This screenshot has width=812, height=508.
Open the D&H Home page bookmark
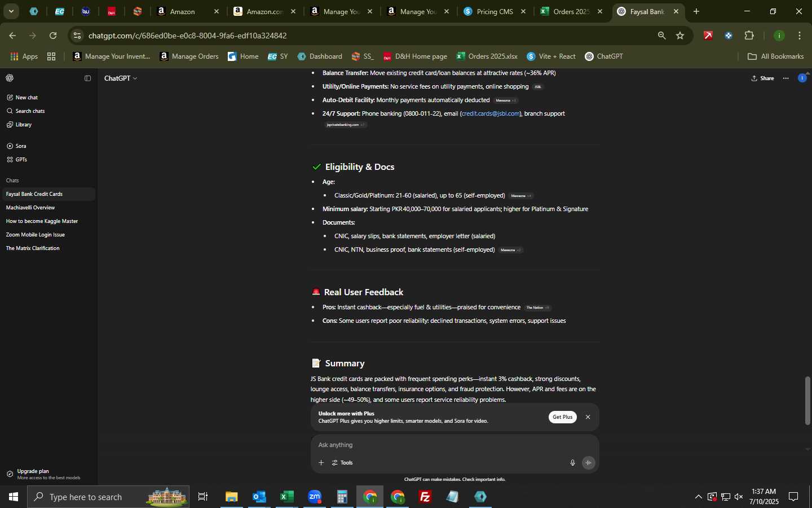click(415, 56)
